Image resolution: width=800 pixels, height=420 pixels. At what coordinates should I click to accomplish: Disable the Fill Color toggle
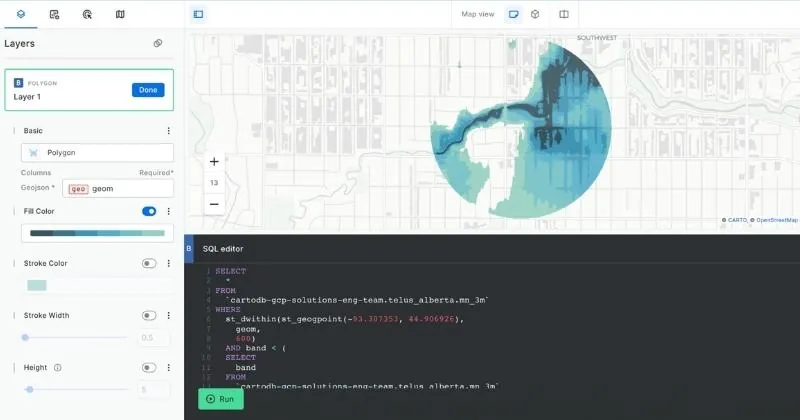point(149,211)
